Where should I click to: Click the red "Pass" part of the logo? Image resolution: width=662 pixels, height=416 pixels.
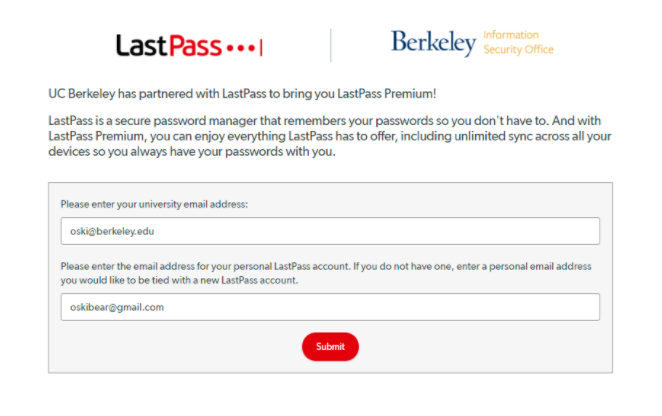(195, 45)
